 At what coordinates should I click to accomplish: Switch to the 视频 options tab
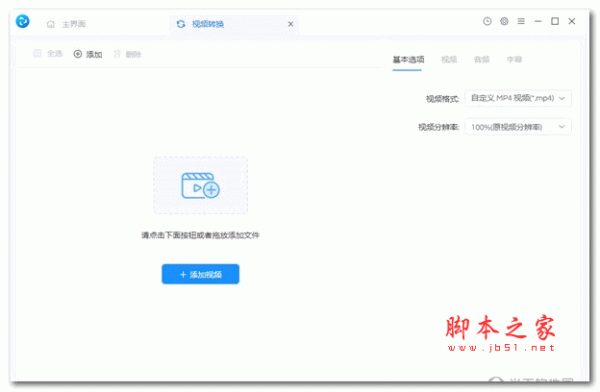[x=449, y=60]
